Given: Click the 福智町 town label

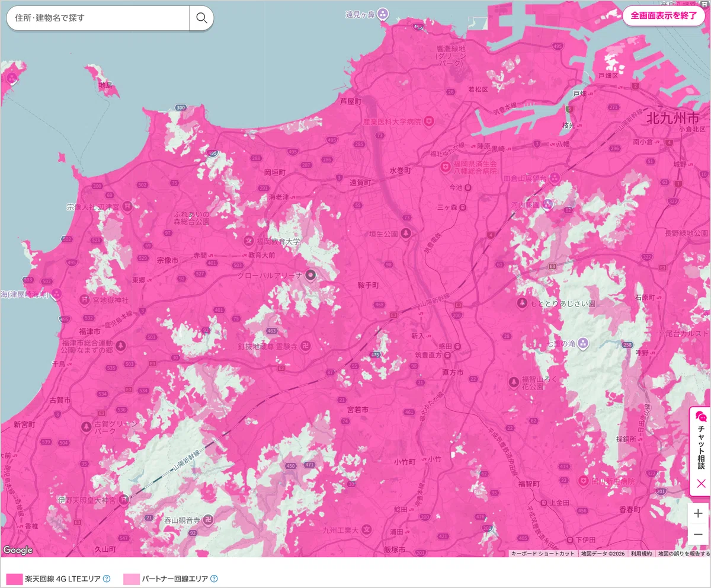Looking at the screenshot, I should 529,484.
